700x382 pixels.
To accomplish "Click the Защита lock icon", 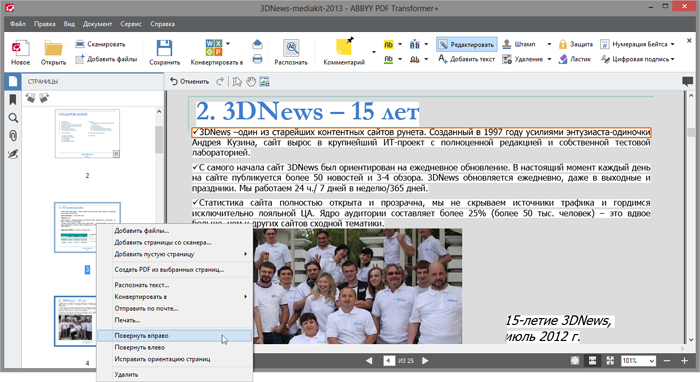I will click(563, 44).
